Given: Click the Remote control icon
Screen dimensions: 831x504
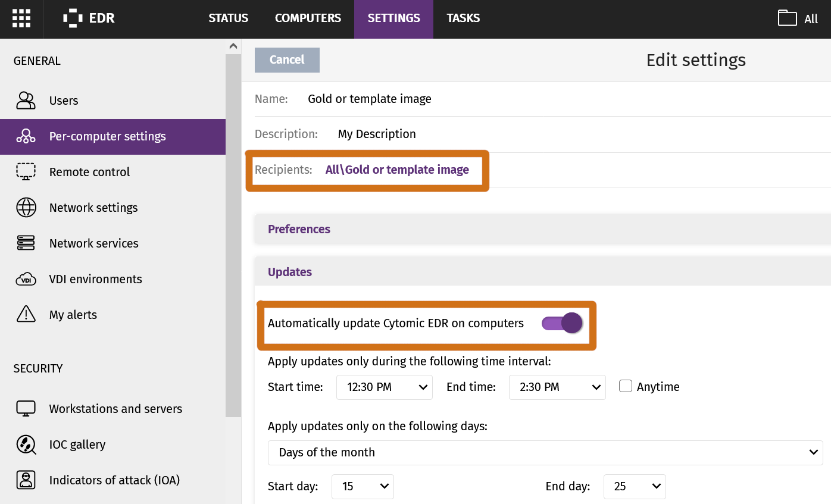Looking at the screenshot, I should click(x=26, y=172).
